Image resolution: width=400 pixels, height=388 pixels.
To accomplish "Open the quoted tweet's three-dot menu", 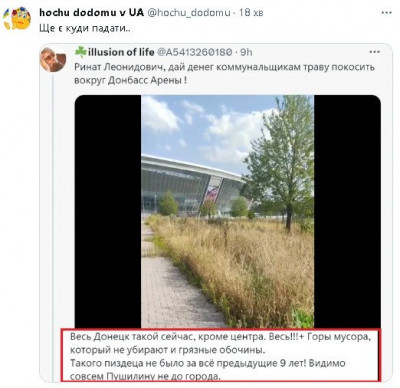I will [x=375, y=52].
